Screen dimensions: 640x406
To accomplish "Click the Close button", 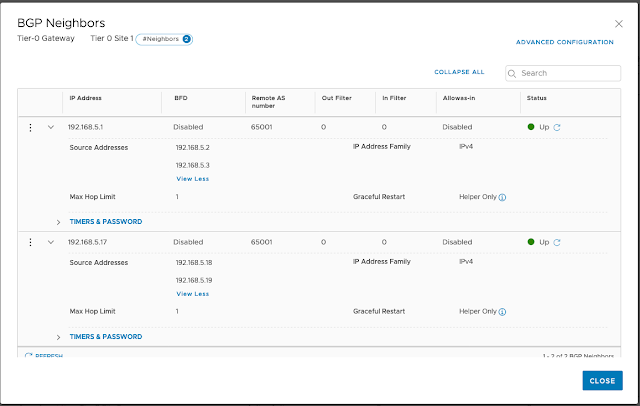I will [x=602, y=381].
